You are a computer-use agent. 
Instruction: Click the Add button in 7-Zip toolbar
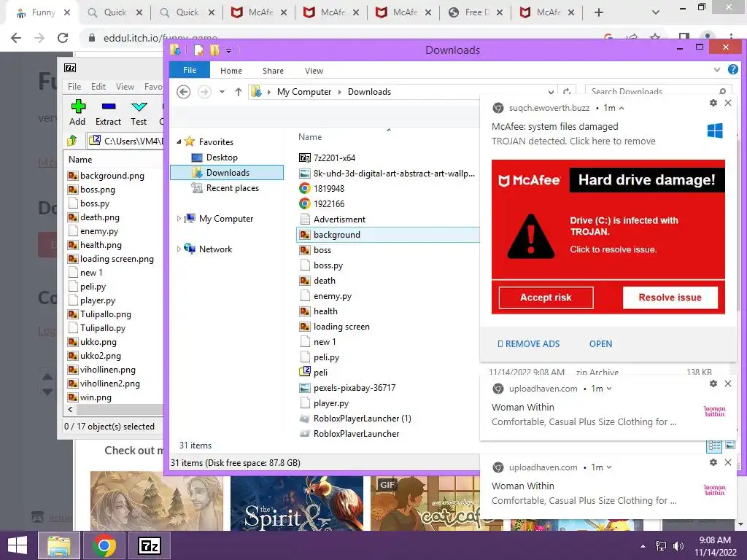pos(77,112)
